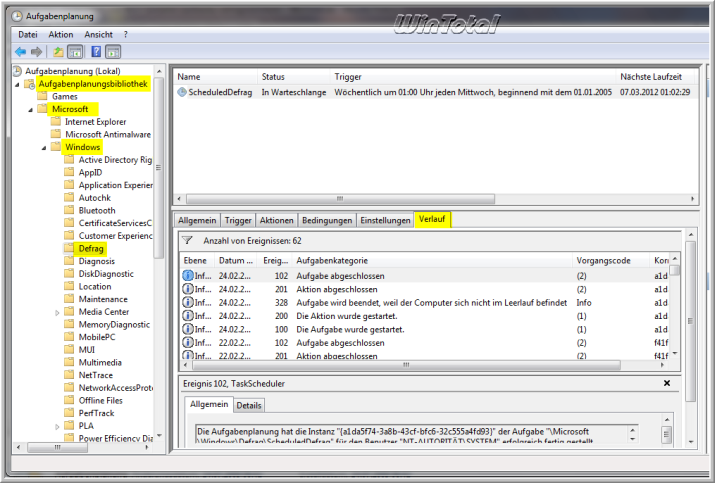The width and height of the screenshot is (715, 483).
Task: Click the task list scroll right arrow
Action: 692,199
